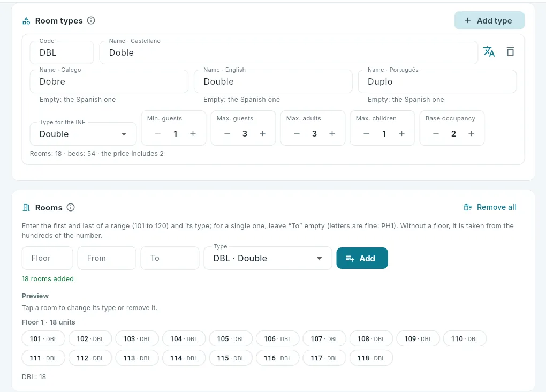This screenshot has width=546, height=392.
Task: Select room chip 110 · DBL
Action: (465, 338)
